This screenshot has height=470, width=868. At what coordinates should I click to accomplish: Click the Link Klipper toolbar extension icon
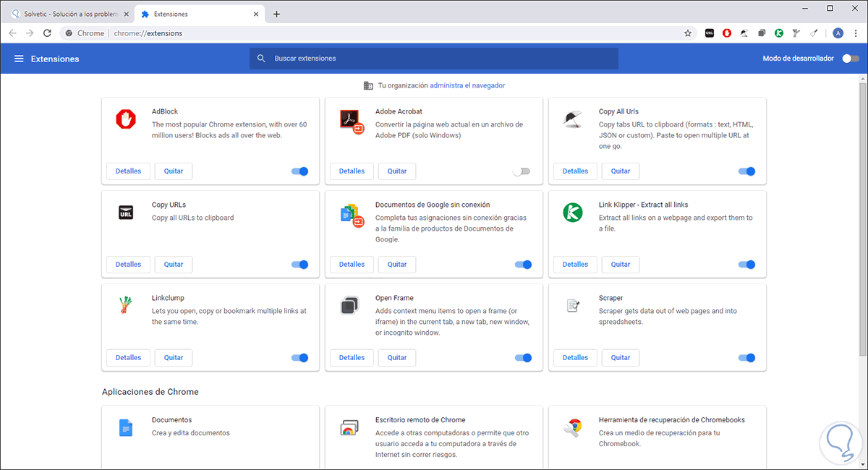tap(779, 33)
